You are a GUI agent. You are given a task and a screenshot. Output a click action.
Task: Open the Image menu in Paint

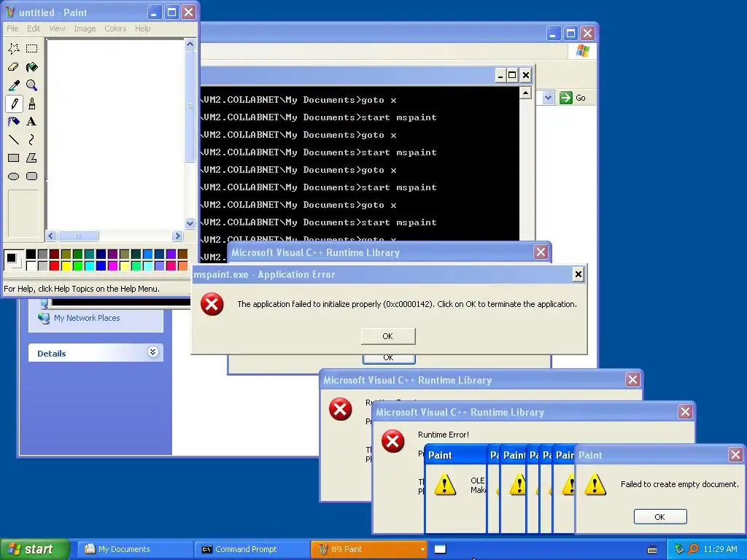click(85, 28)
